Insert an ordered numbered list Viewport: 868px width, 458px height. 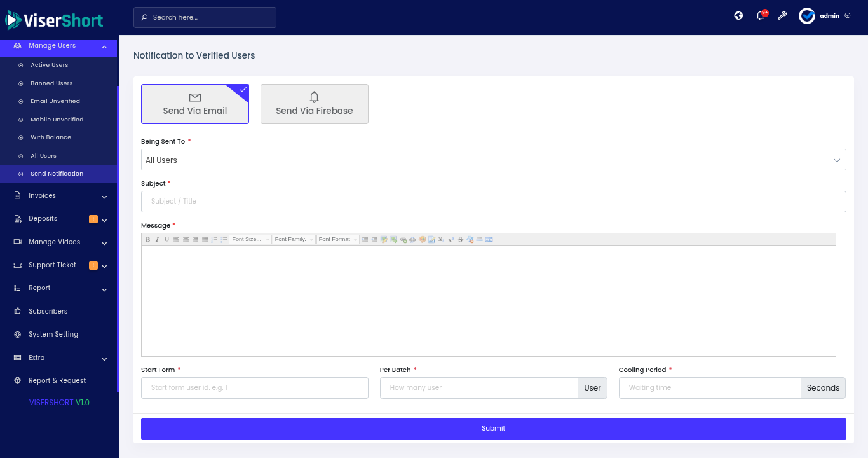pyautogui.click(x=214, y=240)
